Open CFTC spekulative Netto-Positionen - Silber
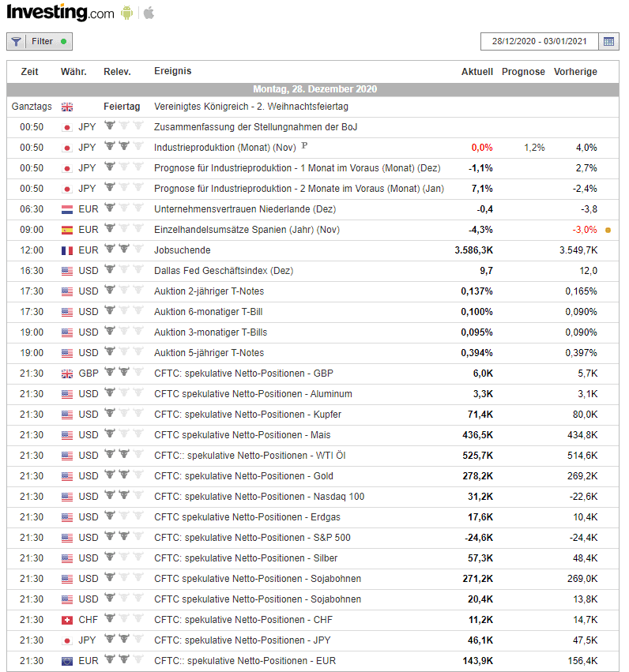This screenshot has width=629, height=672. tap(246, 558)
